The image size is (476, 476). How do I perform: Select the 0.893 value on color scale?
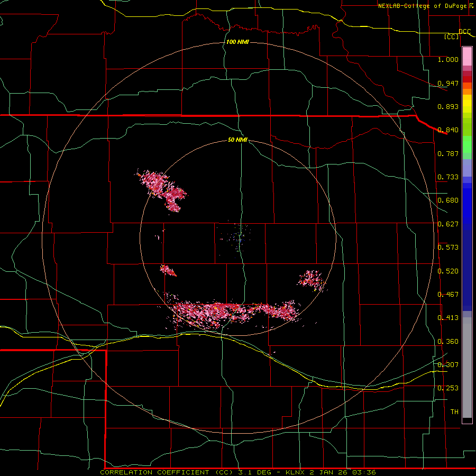tap(448, 106)
